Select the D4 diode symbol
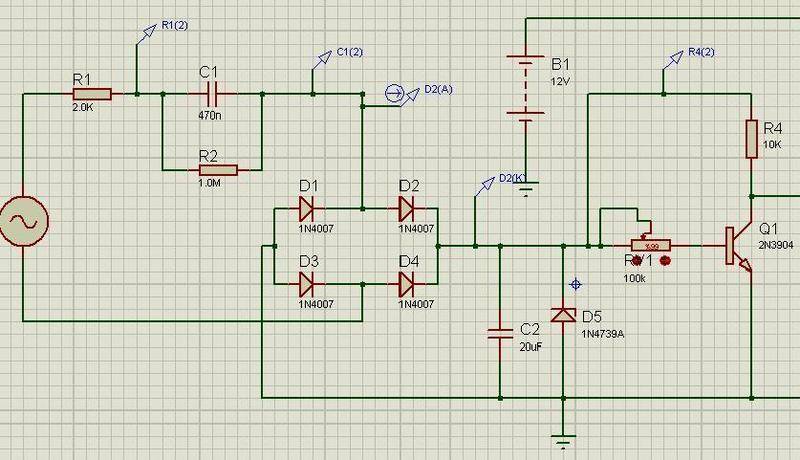 [x=406, y=284]
